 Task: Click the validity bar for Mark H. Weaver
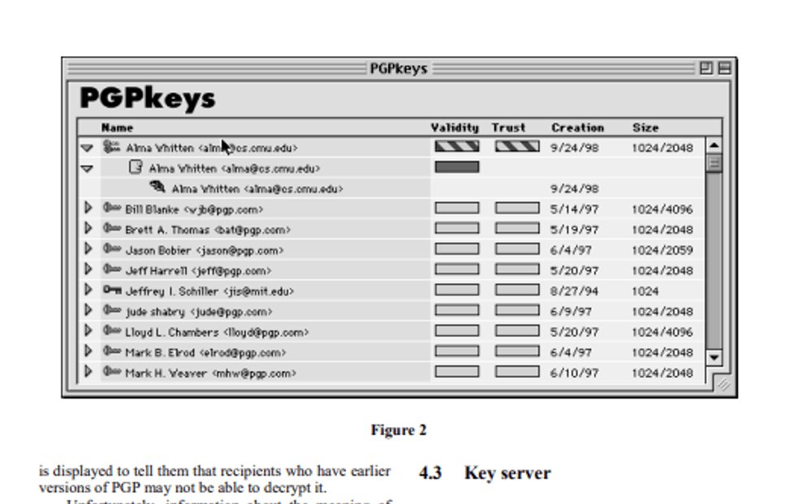[x=456, y=372]
